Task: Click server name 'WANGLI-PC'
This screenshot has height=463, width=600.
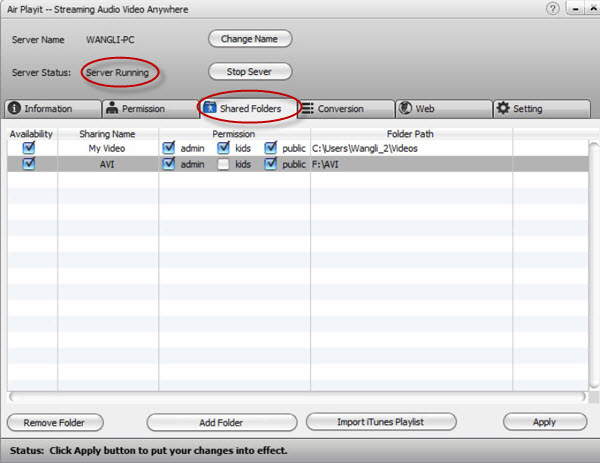Action: [x=110, y=40]
